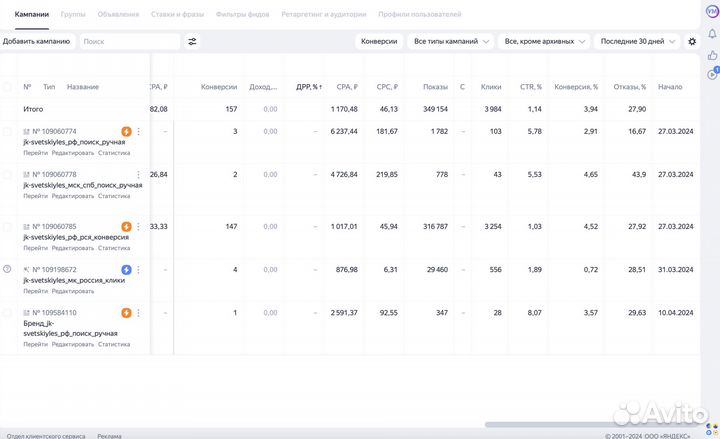The height and width of the screenshot is (439, 720).
Task: Open three-dot menu for campaign 109060774
Action: click(x=139, y=131)
